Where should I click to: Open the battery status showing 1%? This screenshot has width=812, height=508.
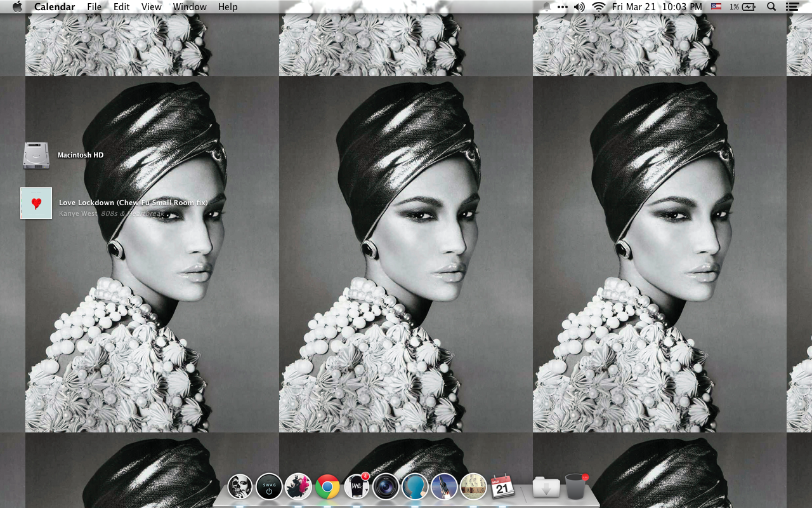tap(743, 7)
